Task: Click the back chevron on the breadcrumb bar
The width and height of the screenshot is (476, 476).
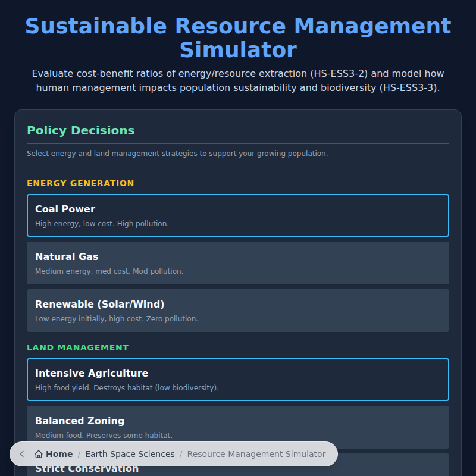Action: pos(21,453)
